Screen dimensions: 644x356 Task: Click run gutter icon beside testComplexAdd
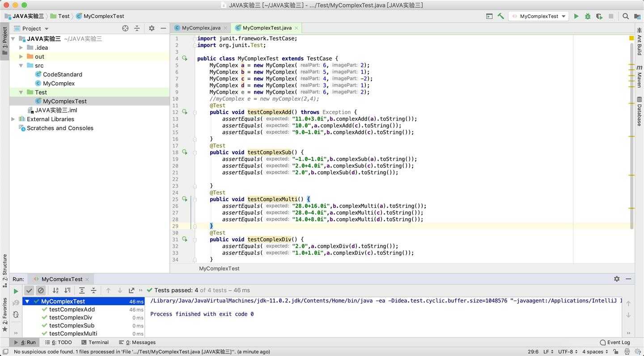184,112
